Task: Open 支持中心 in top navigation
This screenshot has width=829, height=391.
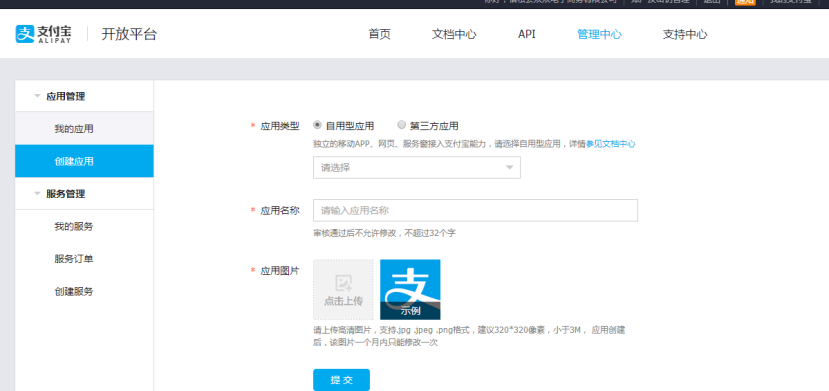Action: pyautogui.click(x=685, y=34)
